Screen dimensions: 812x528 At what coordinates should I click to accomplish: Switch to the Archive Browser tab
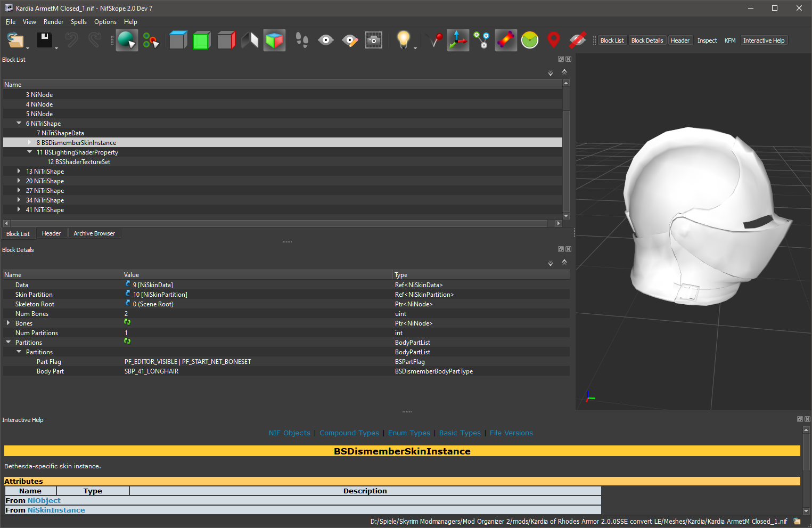pos(94,233)
